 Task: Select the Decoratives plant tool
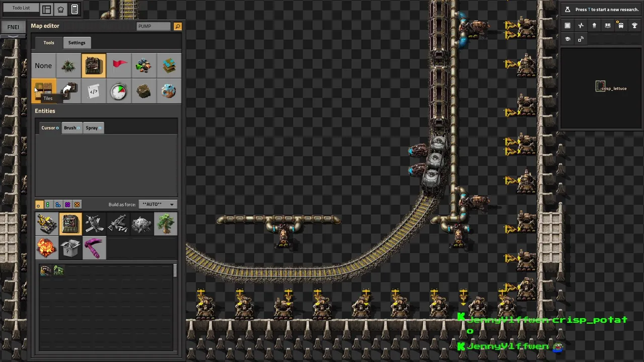pos(68,66)
